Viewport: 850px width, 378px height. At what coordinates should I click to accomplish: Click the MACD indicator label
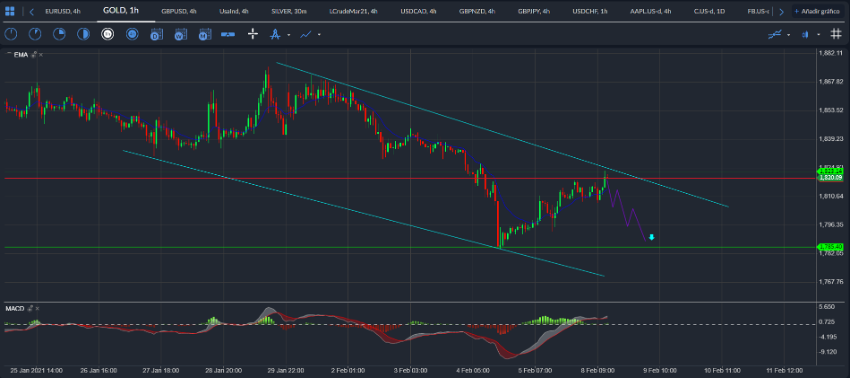(15, 309)
